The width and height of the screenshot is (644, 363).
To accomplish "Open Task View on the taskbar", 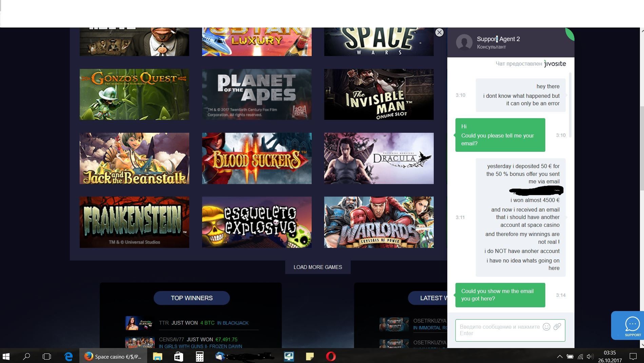I will (x=47, y=356).
